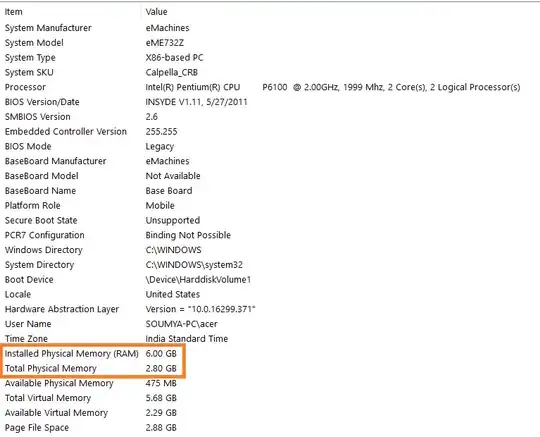540x437 pixels.
Task: Click the Binding Not Possible value
Action: [188, 235]
